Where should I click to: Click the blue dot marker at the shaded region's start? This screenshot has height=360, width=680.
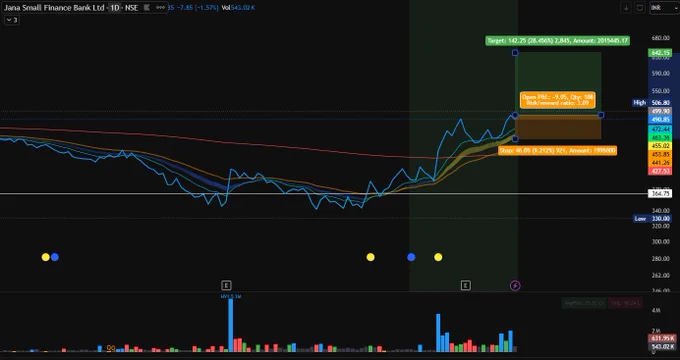(x=411, y=257)
